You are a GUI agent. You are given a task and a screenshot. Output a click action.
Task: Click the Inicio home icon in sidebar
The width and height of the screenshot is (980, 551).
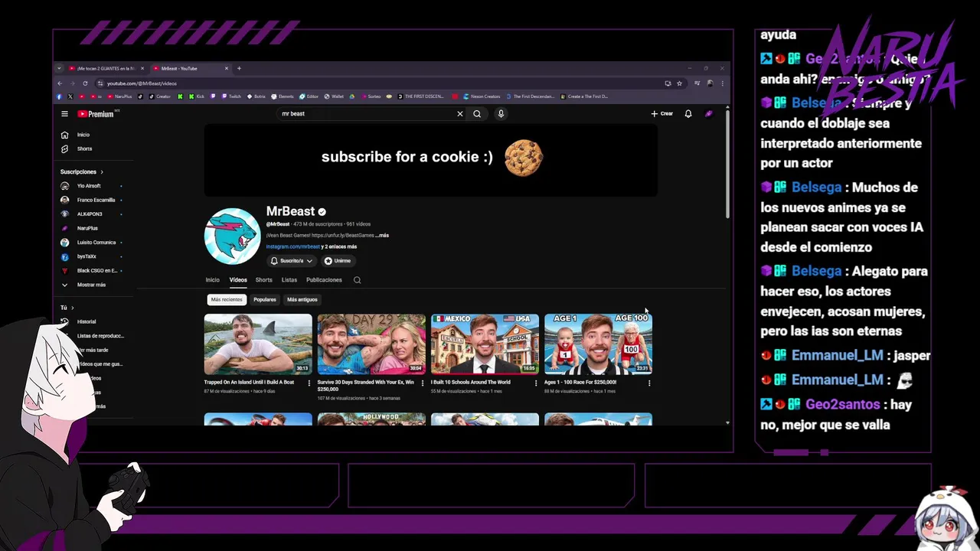[x=64, y=135]
